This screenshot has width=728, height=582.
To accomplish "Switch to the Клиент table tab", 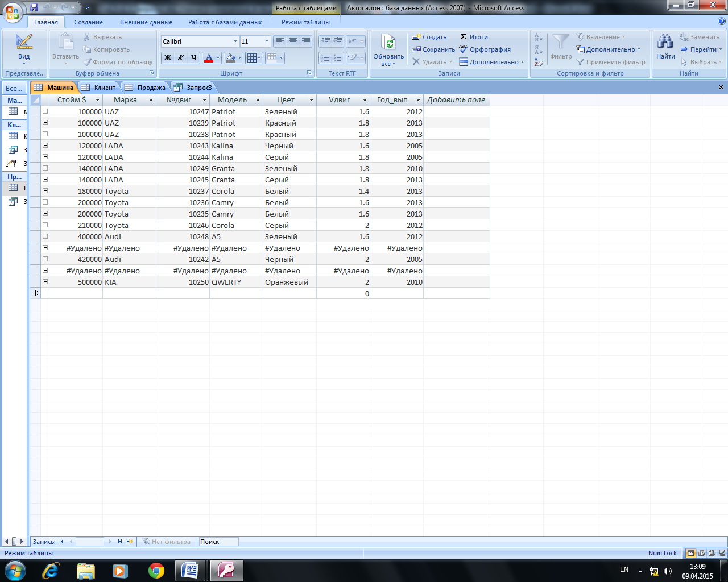I will tap(99, 88).
